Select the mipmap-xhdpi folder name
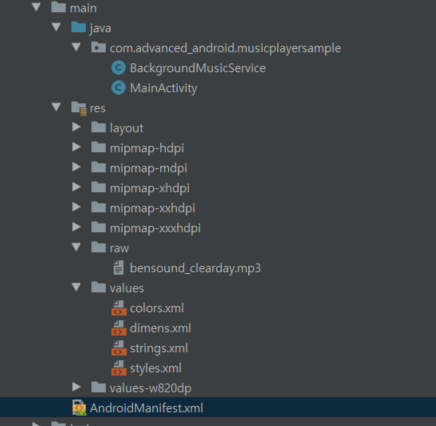This screenshot has height=426, width=436. click(x=150, y=188)
